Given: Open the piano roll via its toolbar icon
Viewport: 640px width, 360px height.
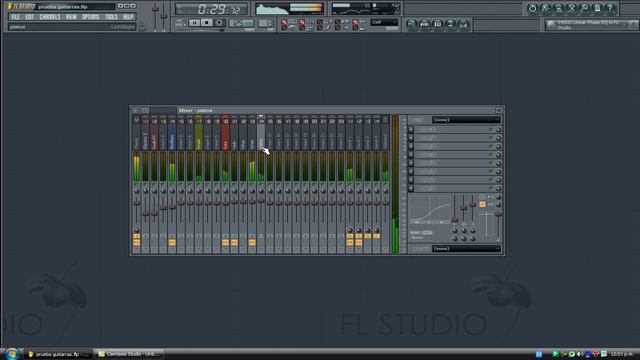Looking at the screenshot, I should click(x=438, y=24).
